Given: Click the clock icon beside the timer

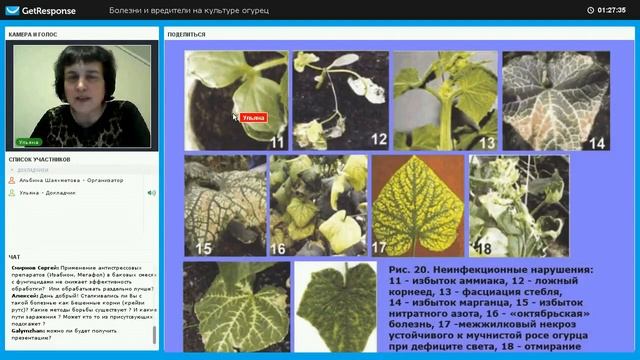Looking at the screenshot, I should pos(590,10).
